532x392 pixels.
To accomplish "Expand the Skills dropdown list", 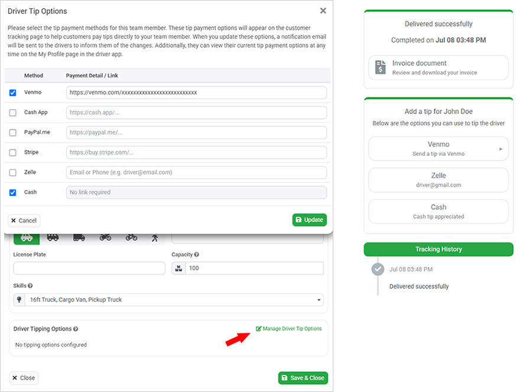I will [x=168, y=300].
